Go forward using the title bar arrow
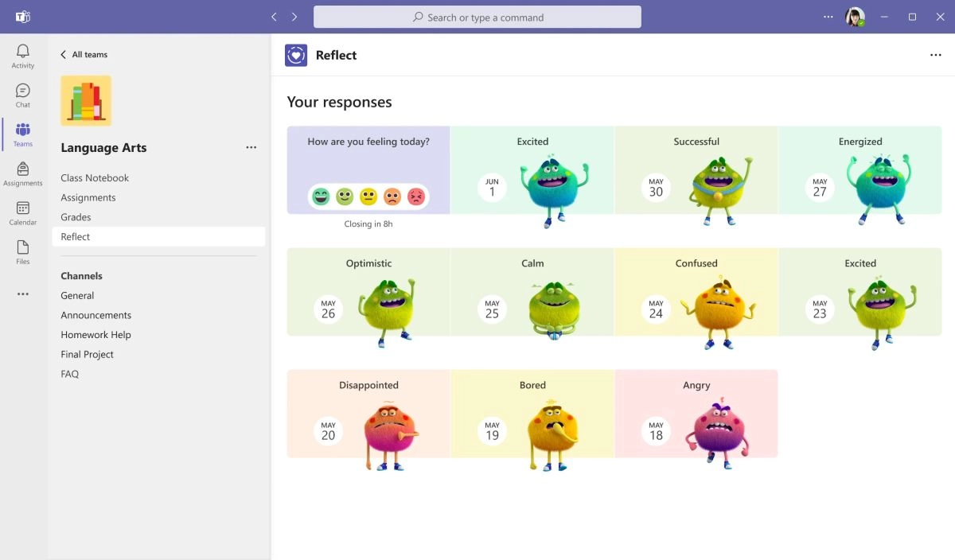The width and height of the screenshot is (955, 560). coord(294,17)
